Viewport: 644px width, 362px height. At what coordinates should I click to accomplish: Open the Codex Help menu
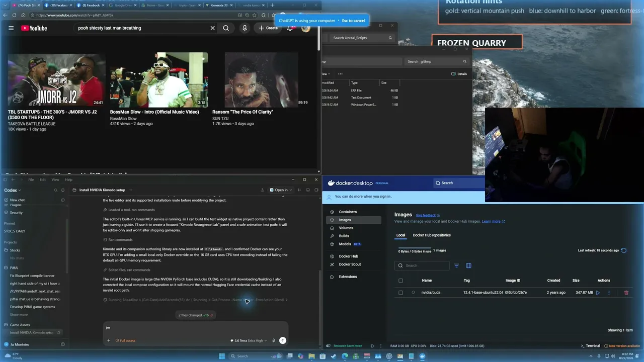tap(68, 179)
